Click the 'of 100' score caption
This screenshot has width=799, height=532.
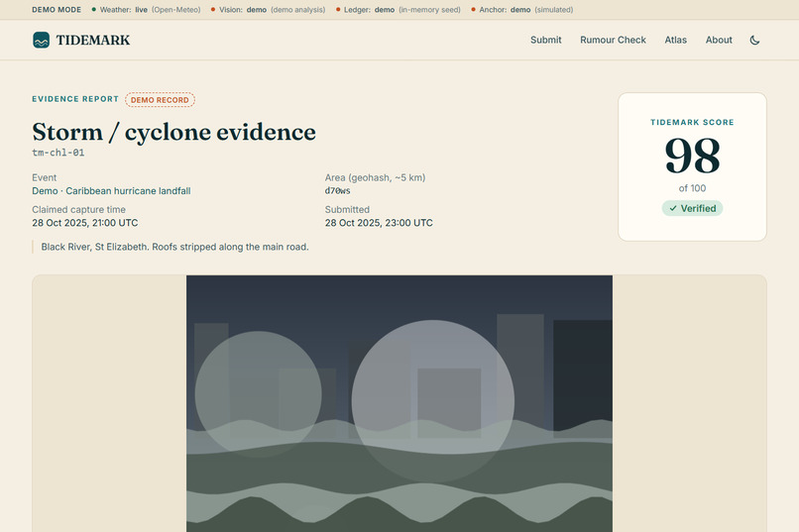[692, 188]
